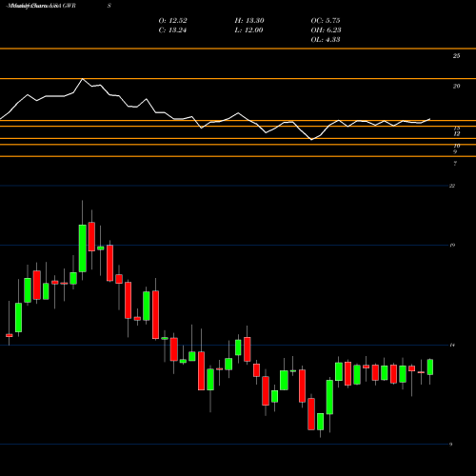The height and width of the screenshot is (476, 476).
Task: Select the high price 'H: 13.30'
Action: [x=249, y=21]
